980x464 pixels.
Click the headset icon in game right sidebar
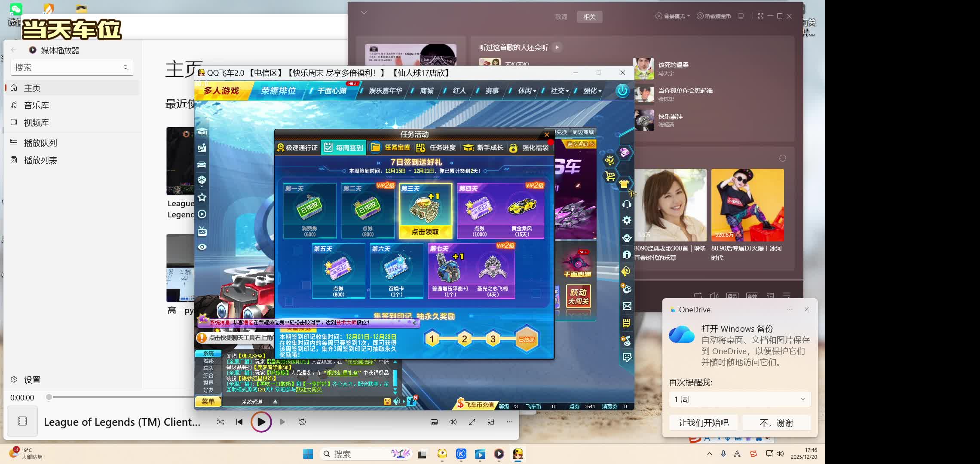(627, 204)
